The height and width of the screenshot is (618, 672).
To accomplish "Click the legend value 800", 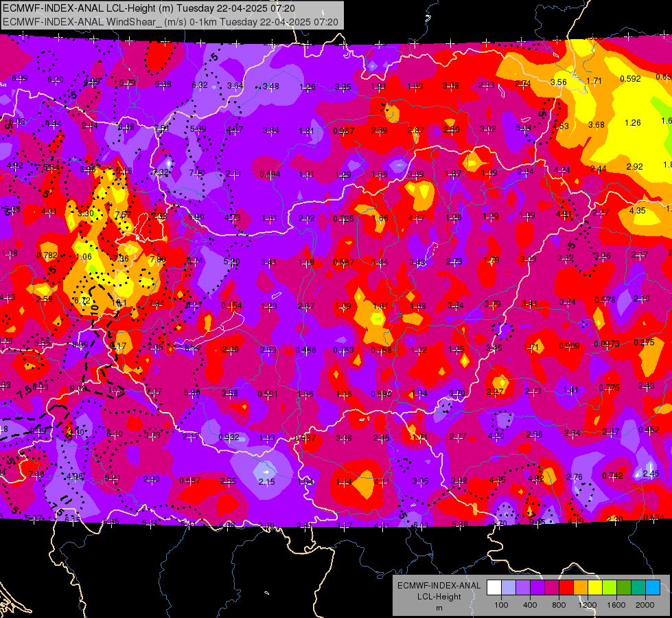I will coord(559,605).
